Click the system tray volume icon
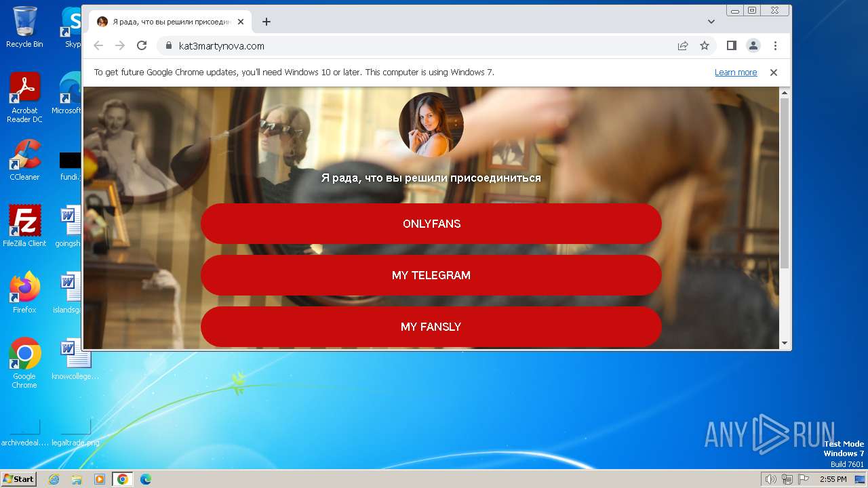 pos(770,479)
